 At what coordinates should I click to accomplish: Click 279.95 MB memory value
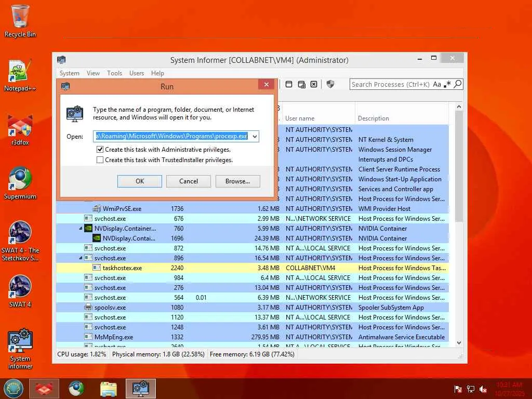(265, 337)
